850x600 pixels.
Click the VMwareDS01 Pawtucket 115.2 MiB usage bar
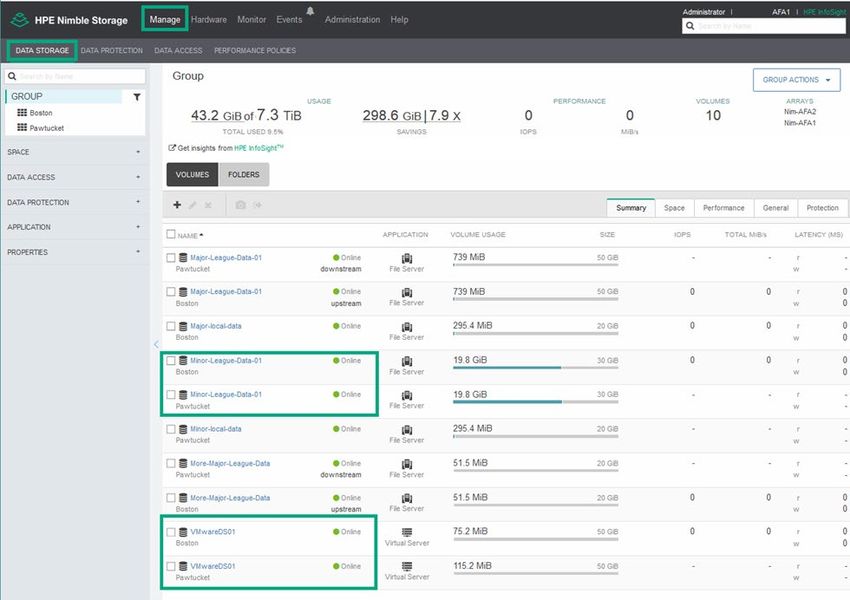(x=536, y=573)
